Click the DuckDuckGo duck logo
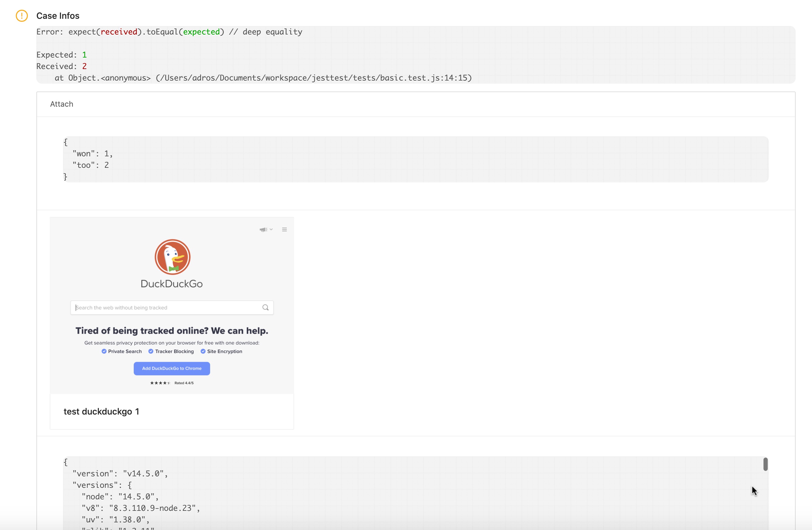 [x=172, y=257]
